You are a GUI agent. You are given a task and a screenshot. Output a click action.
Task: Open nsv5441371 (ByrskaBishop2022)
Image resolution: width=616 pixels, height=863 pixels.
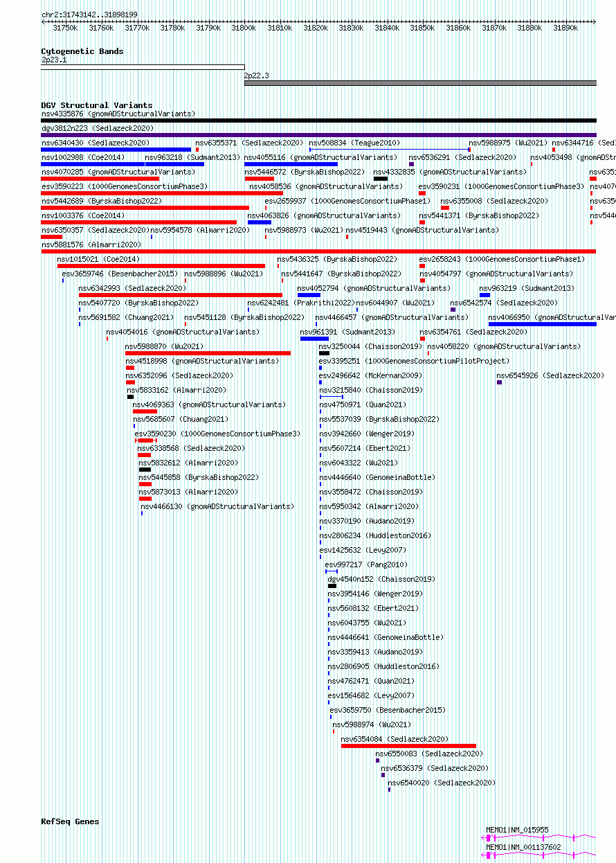pos(479,215)
